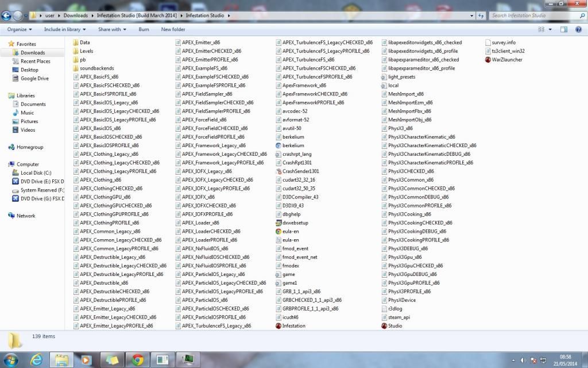Select Downloads in Favorites sidebar
Viewport: 588px width, 368px height.
33,52
